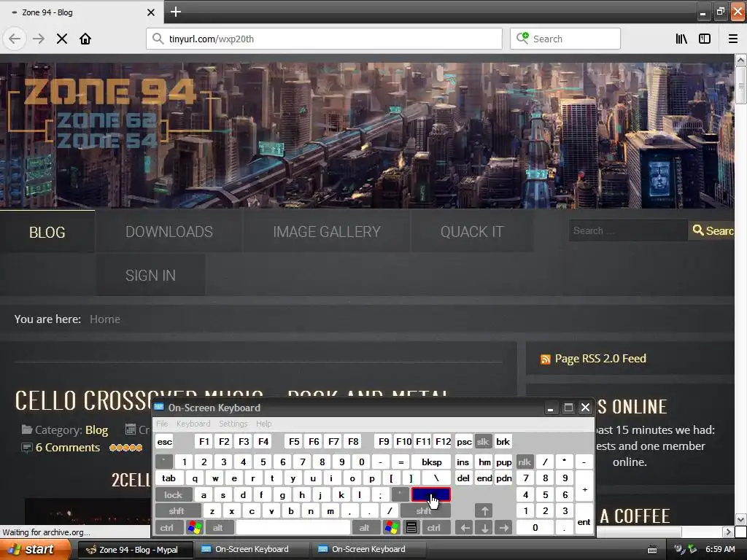Click the browser forward arrow
The image size is (747, 560).
point(39,39)
